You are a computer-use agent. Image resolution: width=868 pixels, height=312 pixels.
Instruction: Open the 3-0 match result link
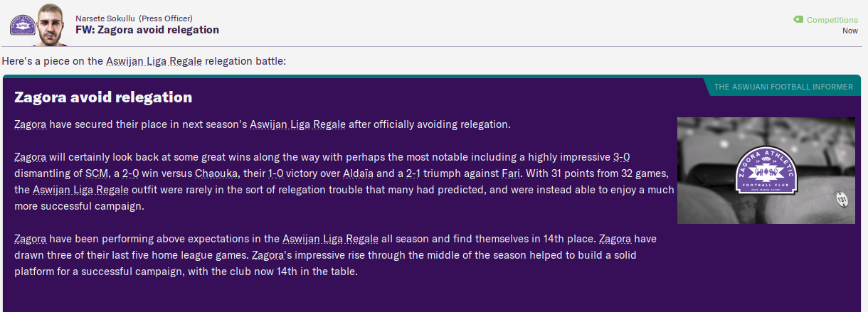pyautogui.click(x=623, y=157)
